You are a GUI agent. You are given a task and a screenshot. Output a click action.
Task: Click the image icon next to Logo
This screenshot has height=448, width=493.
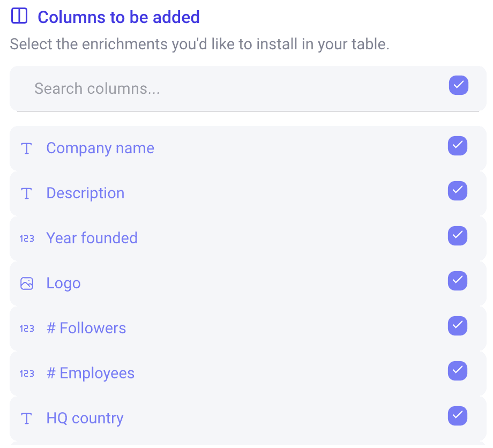tap(27, 283)
